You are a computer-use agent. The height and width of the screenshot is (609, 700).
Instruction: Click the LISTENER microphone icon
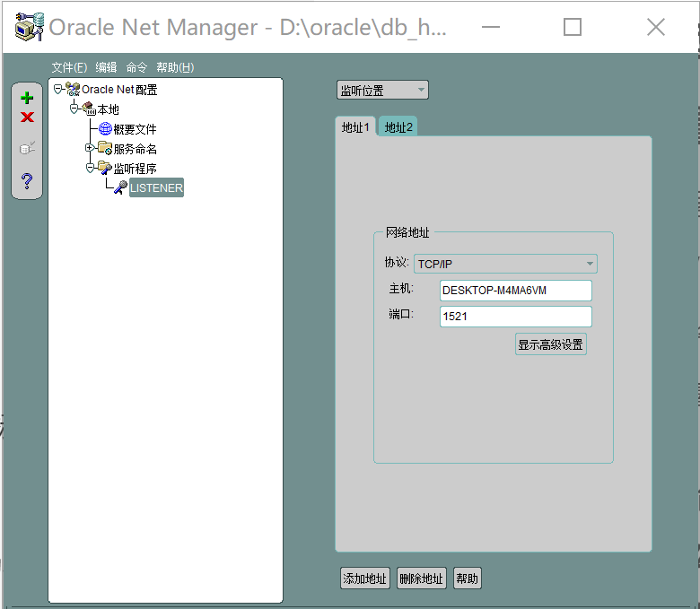coord(120,187)
